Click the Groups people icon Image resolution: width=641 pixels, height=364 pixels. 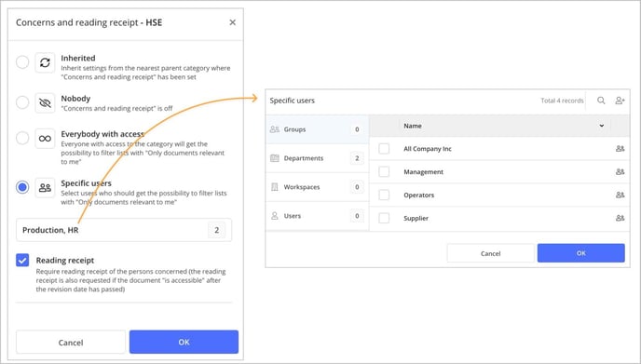[x=275, y=129]
